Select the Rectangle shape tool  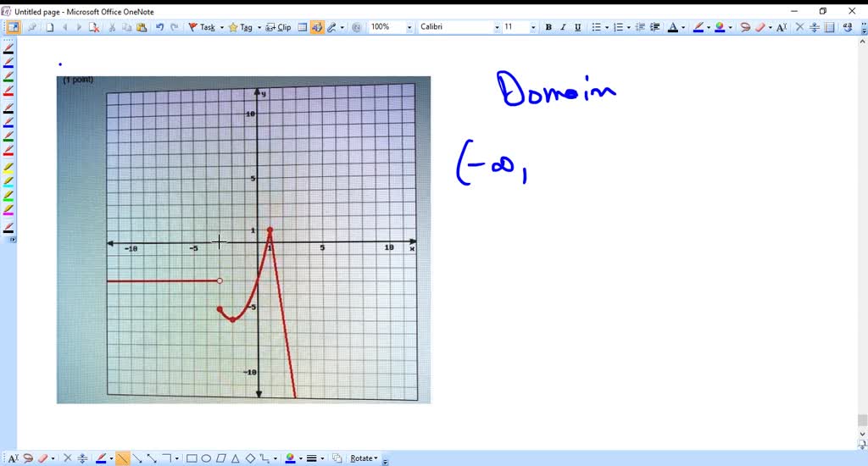pos(192,458)
